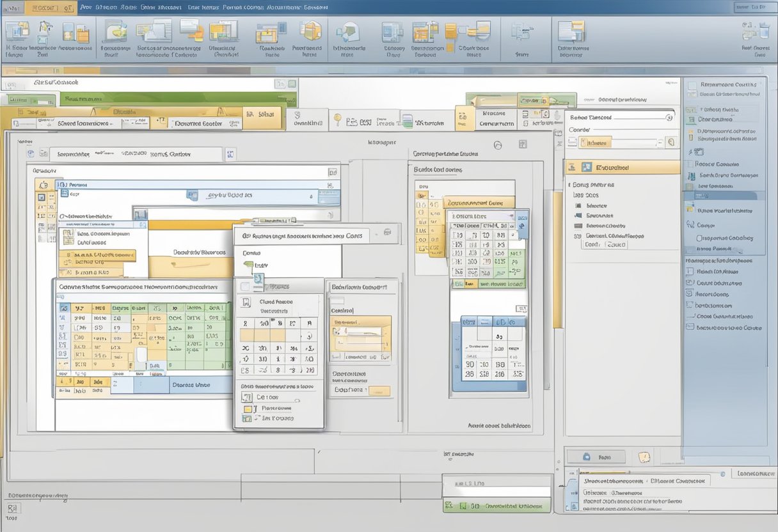
Task: Click the clipboard icon in the center dialog
Action: (x=246, y=302)
